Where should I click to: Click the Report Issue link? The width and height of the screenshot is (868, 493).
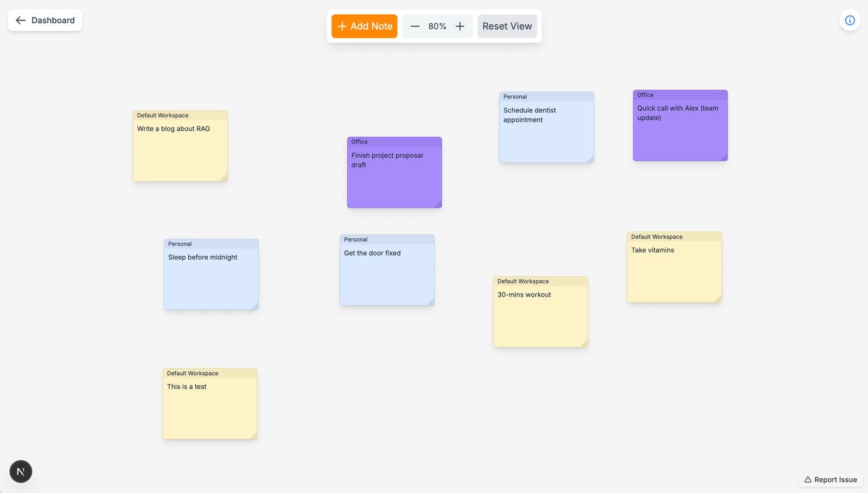click(x=831, y=479)
